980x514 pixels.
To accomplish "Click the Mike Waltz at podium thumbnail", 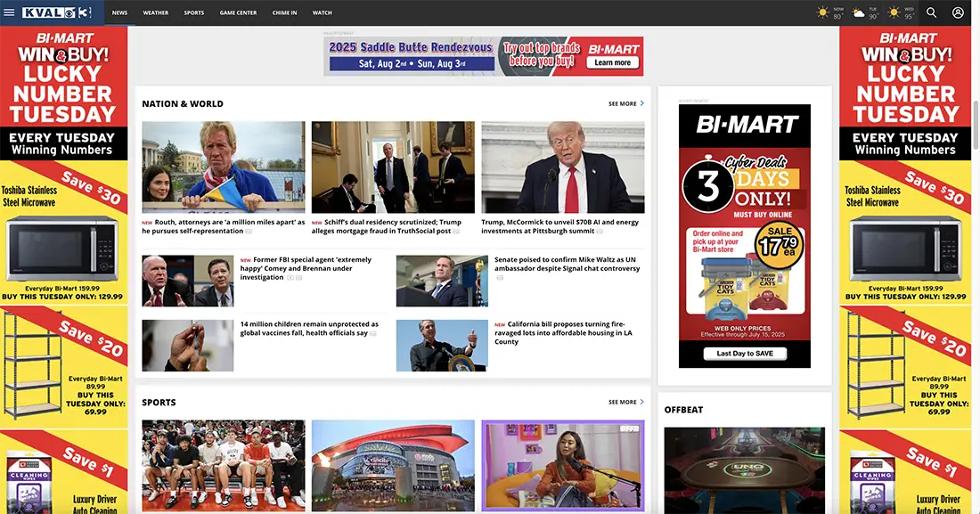I will coord(442,281).
